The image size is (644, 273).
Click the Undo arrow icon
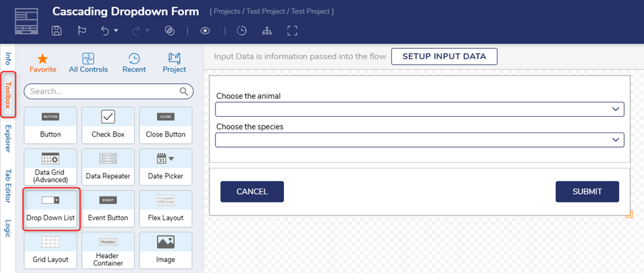coord(104,31)
